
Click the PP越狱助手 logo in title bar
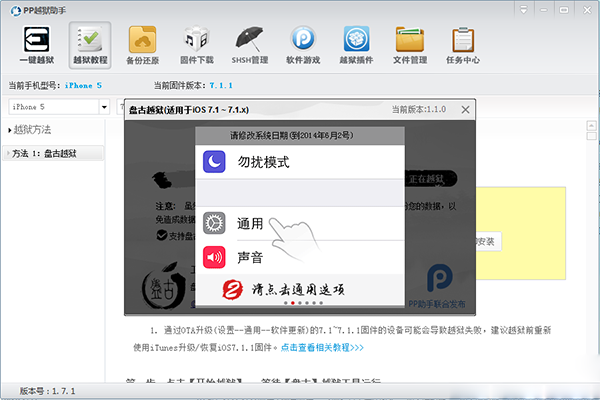[x=16, y=11]
